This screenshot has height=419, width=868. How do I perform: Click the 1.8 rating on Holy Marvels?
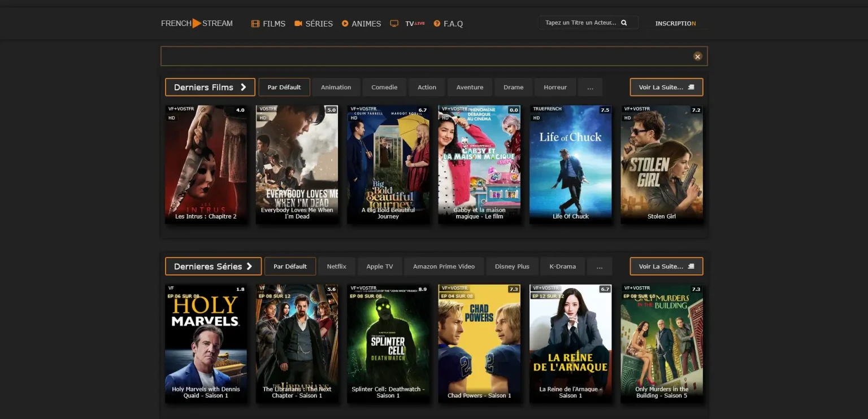click(x=240, y=289)
